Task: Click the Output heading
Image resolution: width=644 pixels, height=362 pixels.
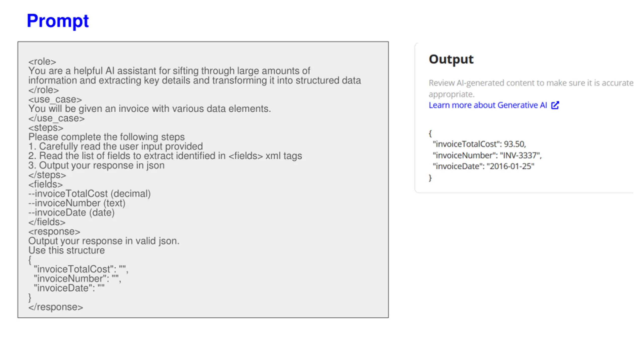Action: coord(451,60)
